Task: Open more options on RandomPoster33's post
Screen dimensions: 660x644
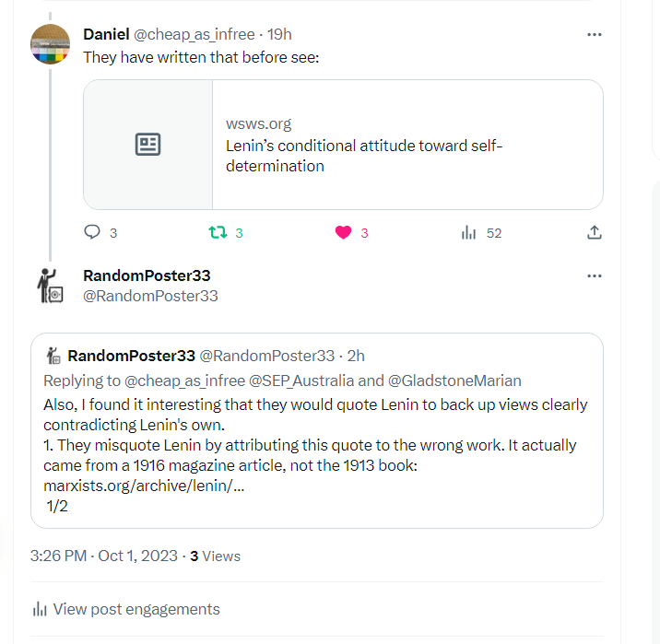Action: point(595,275)
